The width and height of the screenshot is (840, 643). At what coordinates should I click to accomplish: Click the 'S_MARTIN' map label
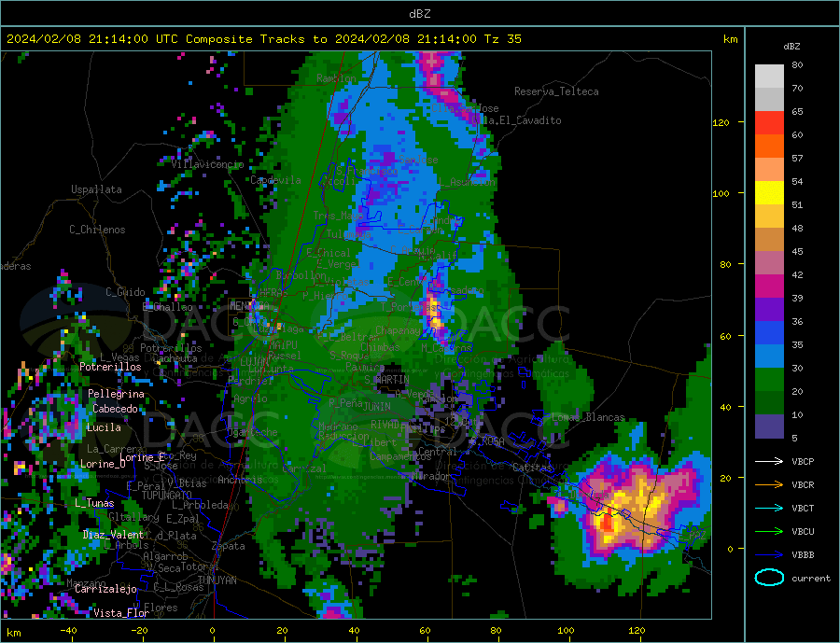[x=386, y=380]
